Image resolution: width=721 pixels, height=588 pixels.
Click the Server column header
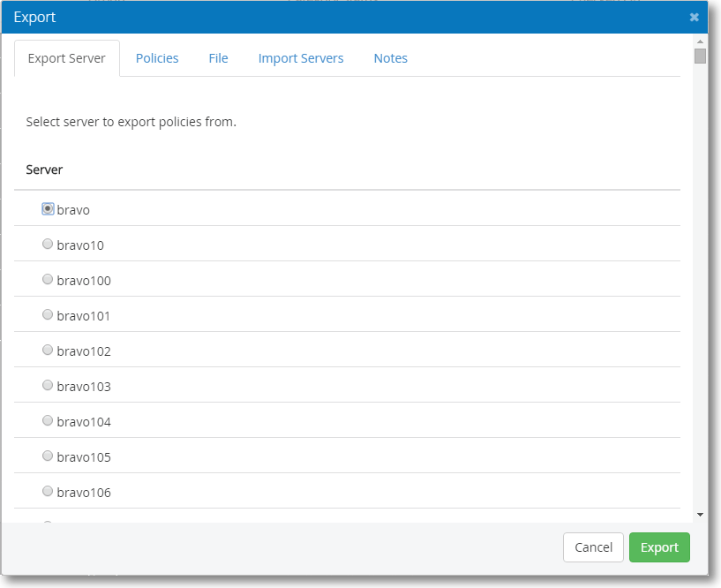44,170
